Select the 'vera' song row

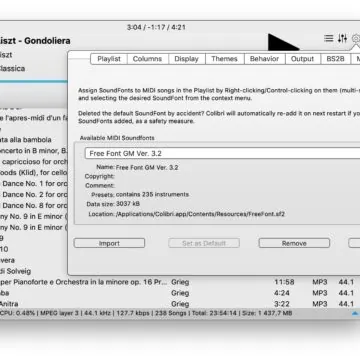coord(34,260)
